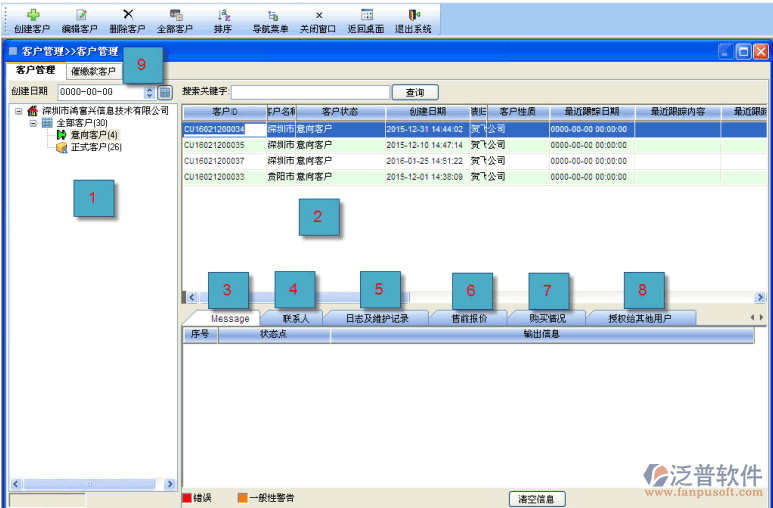This screenshot has width=773, height=508.
Task: Click the red 错误 legend swatch
Action: tap(187, 498)
